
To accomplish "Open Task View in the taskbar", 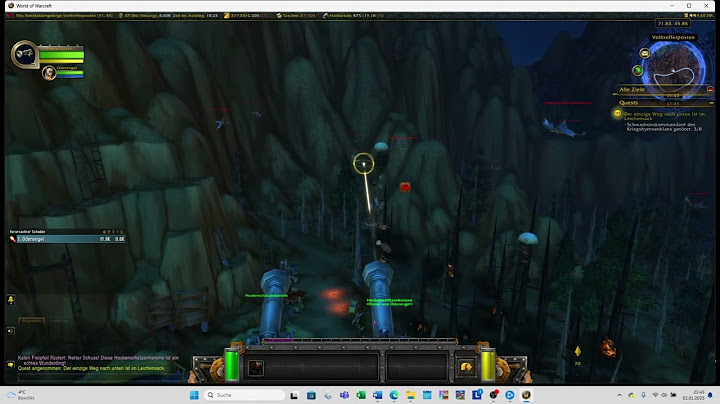I will [294, 395].
